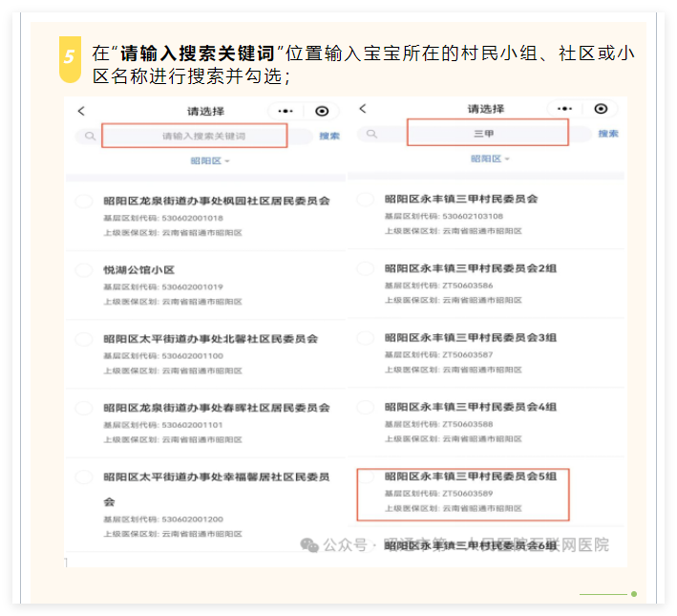Click code 基层区划代码: ZT50603586
This screenshot has width=677, height=616.
click(438, 286)
